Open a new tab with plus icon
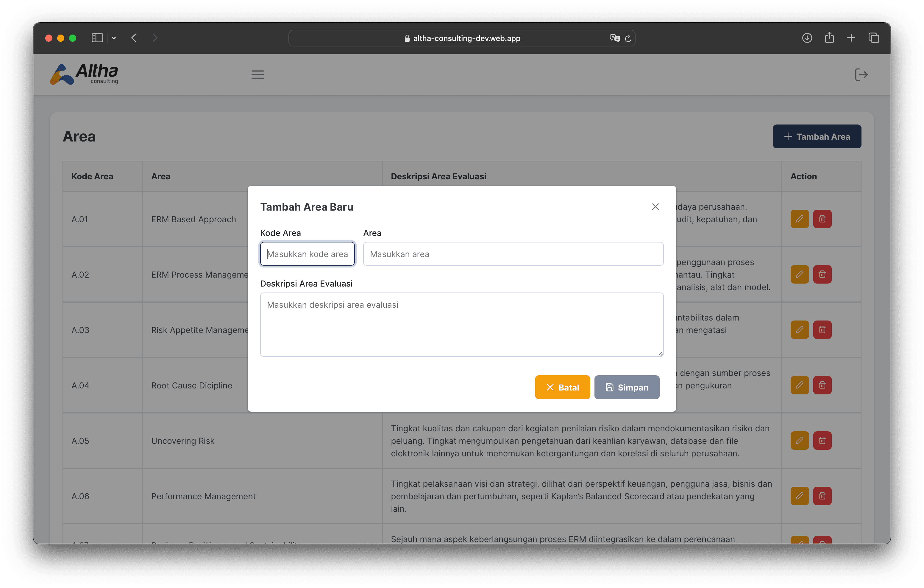This screenshot has width=924, height=588. 851,38
